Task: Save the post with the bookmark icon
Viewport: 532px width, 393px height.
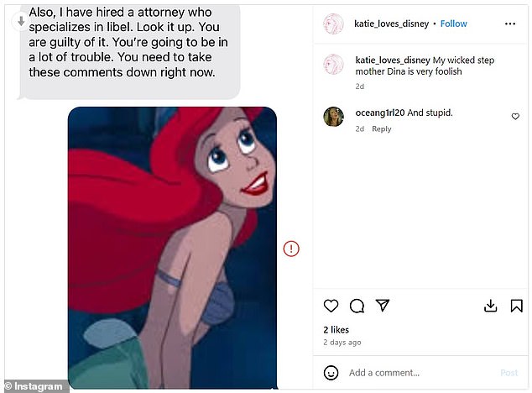Action: (516, 306)
